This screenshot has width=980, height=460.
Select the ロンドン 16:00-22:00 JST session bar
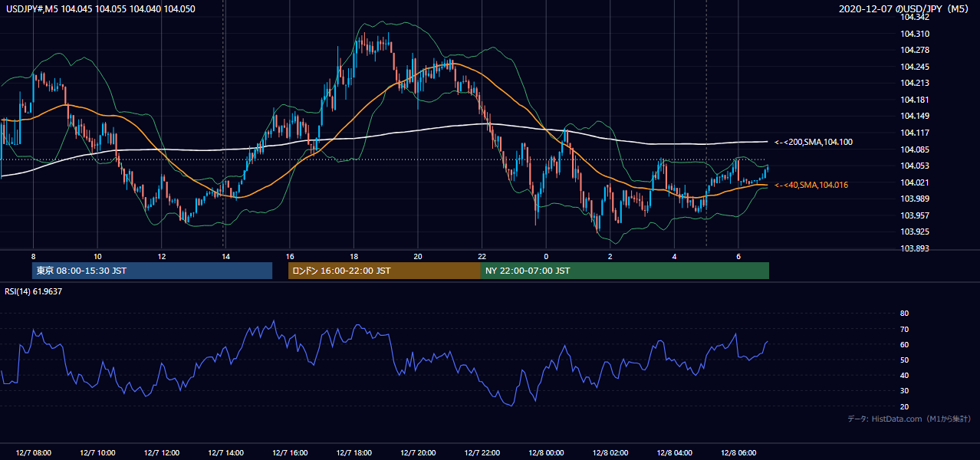384,271
